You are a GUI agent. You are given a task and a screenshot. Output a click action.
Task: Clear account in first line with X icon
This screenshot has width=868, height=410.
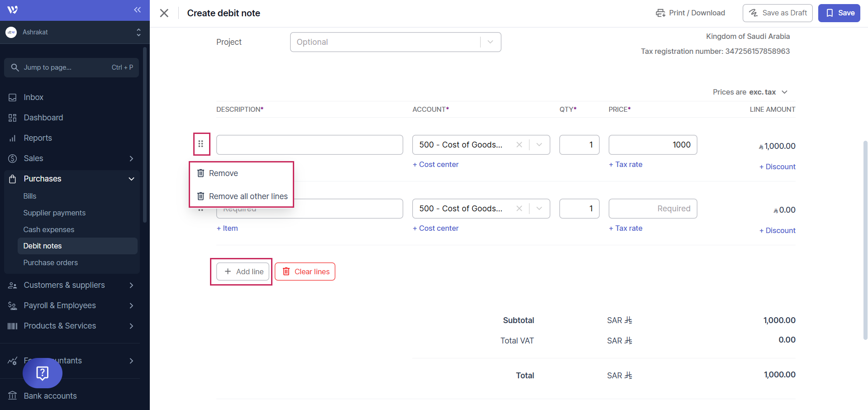click(x=519, y=145)
